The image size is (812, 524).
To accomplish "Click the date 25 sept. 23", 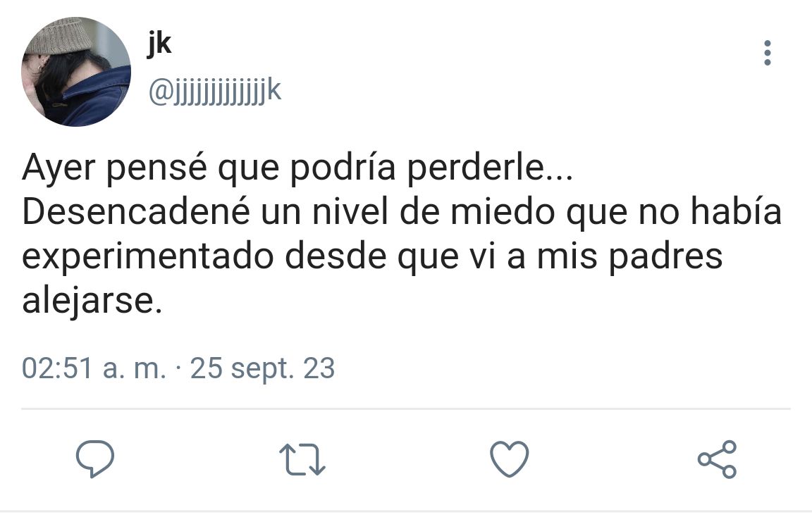I will click(262, 368).
